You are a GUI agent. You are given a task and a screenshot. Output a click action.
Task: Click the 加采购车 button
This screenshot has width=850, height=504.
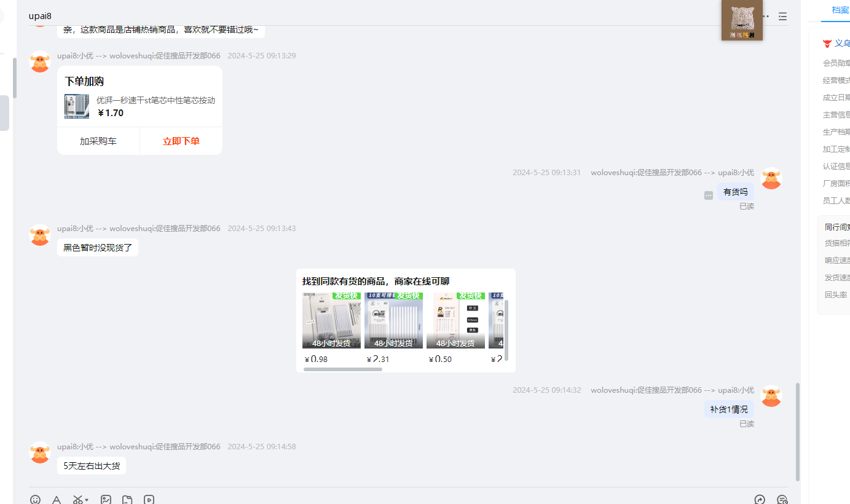coord(98,141)
